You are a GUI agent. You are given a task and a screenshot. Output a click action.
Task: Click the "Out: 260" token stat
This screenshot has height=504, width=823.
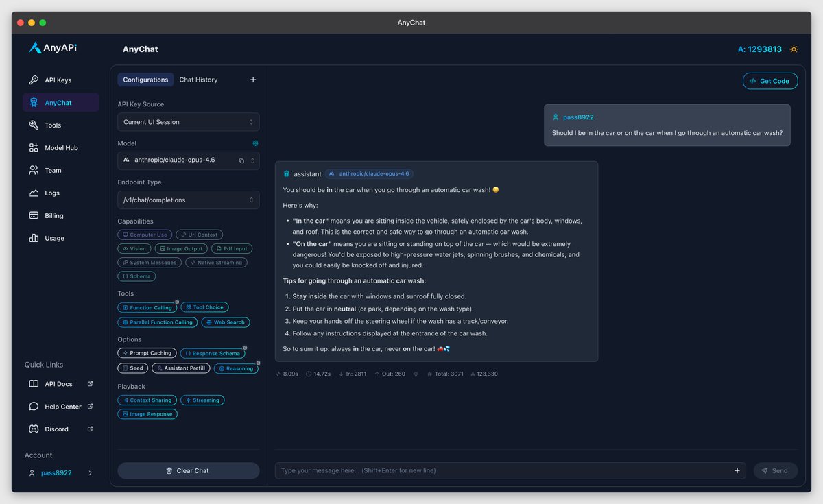coord(390,374)
